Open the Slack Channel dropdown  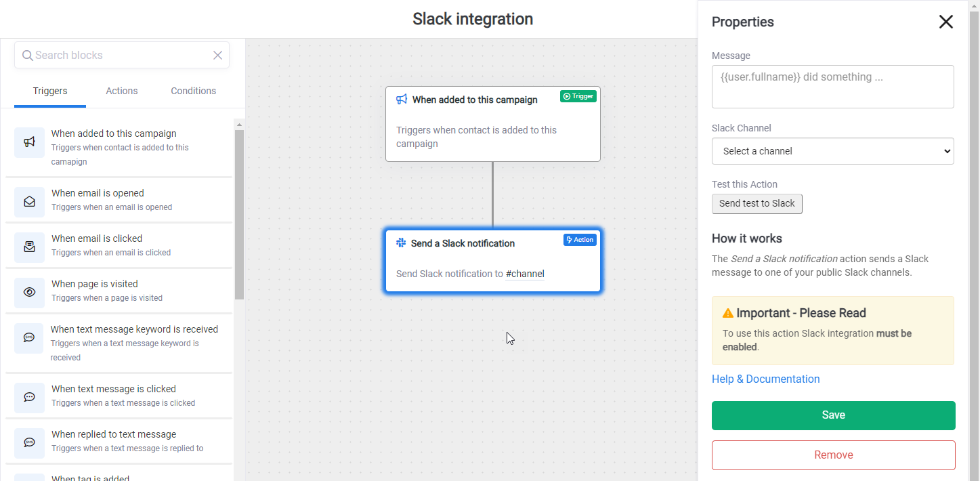coord(832,151)
